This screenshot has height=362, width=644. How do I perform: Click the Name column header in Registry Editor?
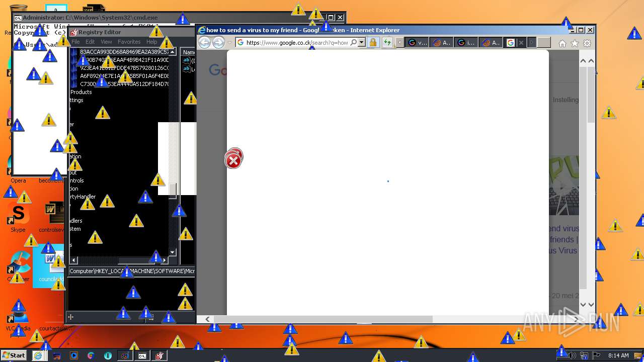click(x=189, y=52)
